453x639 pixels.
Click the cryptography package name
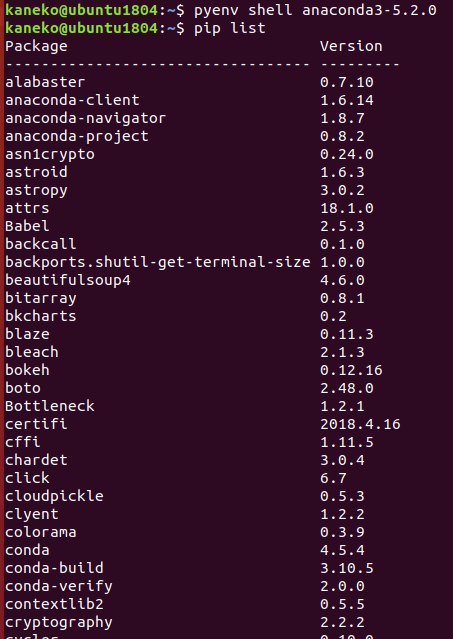(59, 622)
